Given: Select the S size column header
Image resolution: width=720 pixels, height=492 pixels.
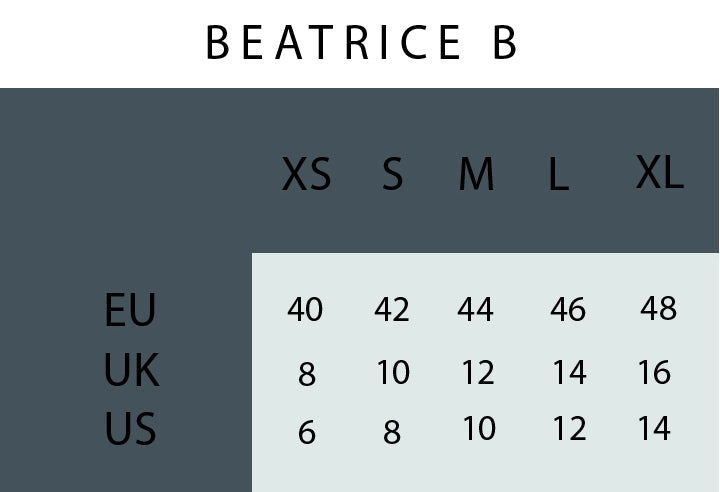Looking at the screenshot, I should (392, 176).
